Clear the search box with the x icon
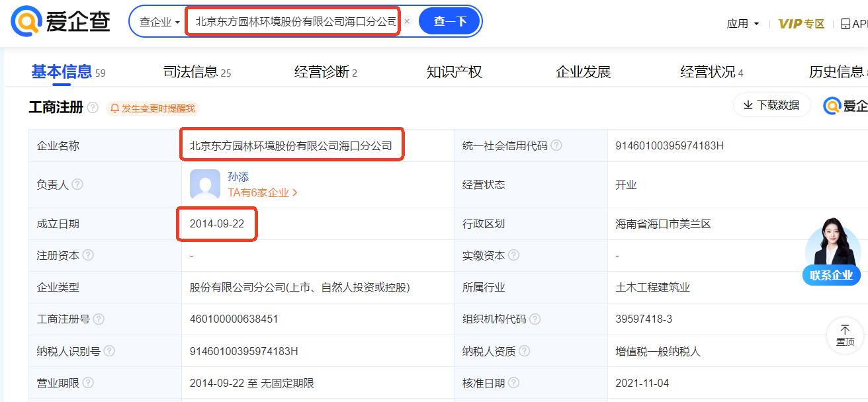 click(x=408, y=21)
